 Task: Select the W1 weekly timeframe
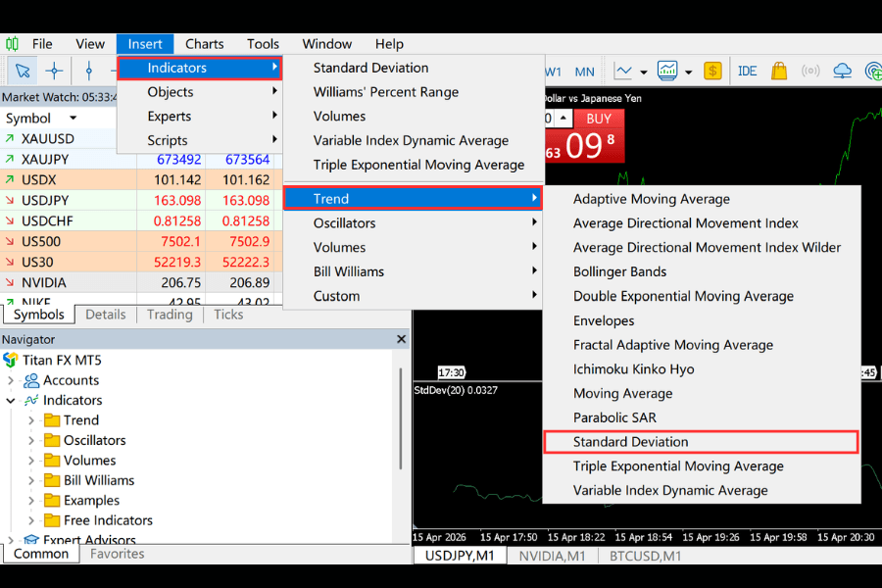click(553, 72)
